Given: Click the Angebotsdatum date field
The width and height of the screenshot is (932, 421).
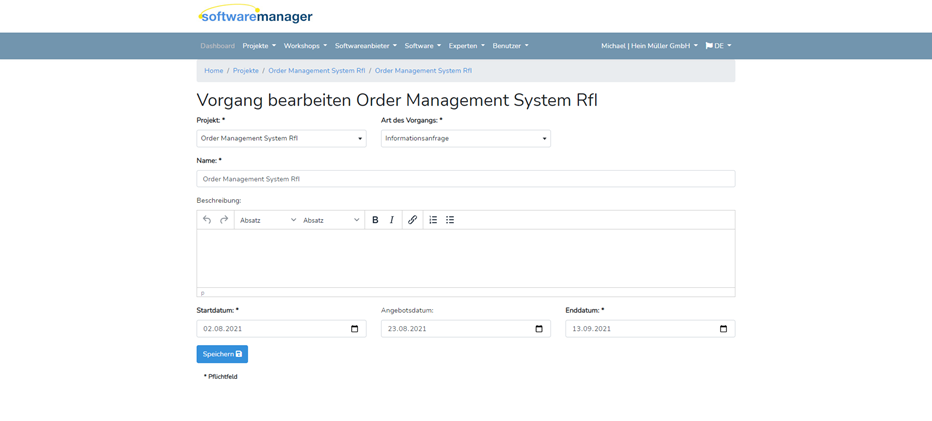Looking at the screenshot, I should pos(466,329).
